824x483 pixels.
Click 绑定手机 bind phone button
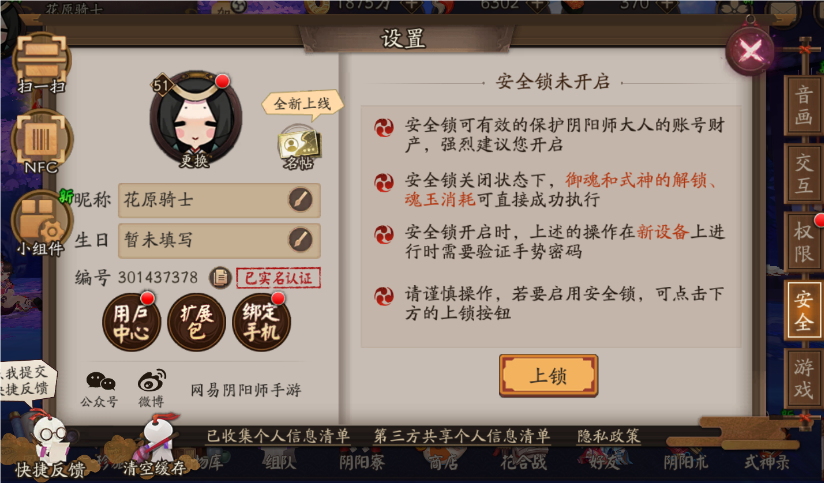click(261, 322)
